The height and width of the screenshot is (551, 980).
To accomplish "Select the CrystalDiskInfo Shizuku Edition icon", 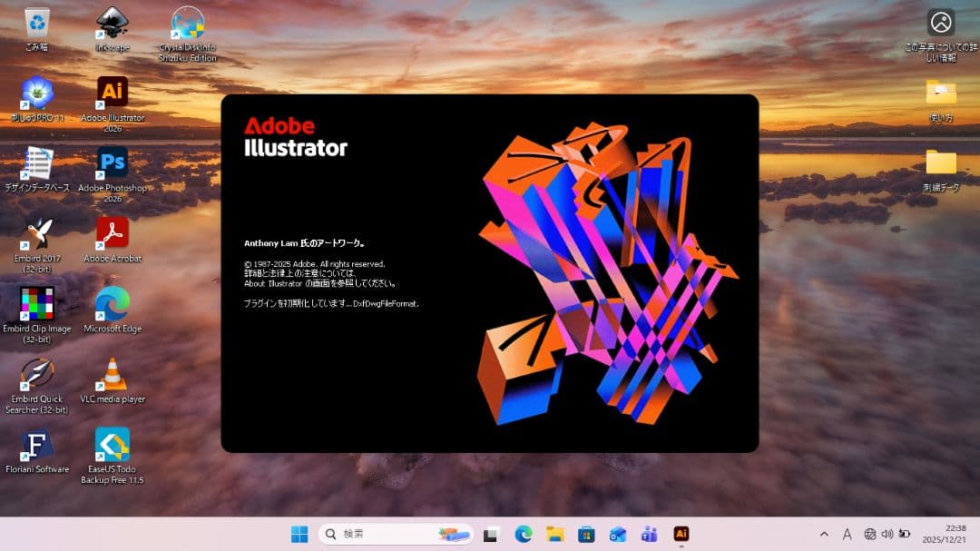I will (188, 24).
